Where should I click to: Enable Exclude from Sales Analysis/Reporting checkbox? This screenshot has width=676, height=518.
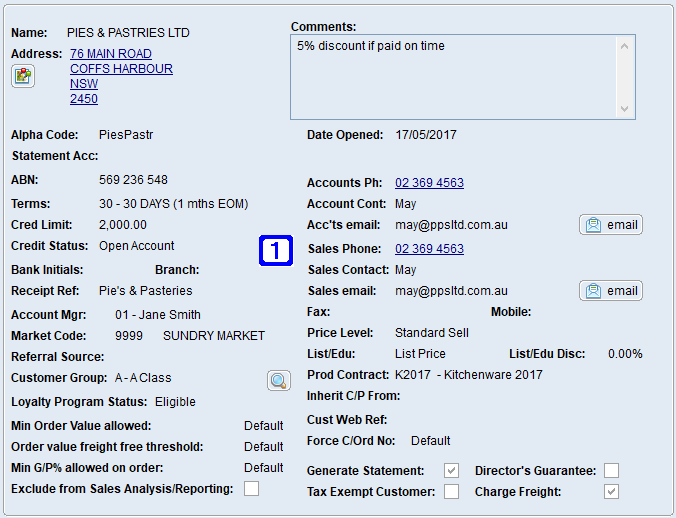tap(252, 489)
